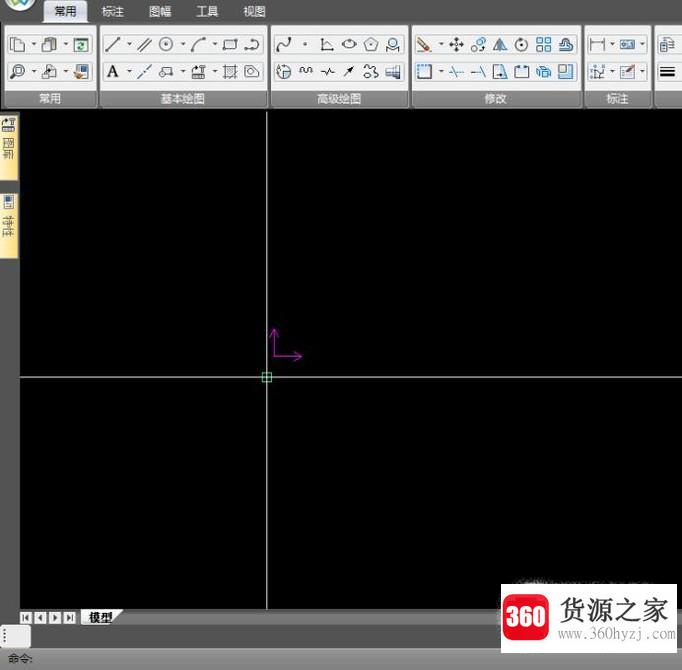
Task: Open the 图库 side panel
Action: point(9,147)
